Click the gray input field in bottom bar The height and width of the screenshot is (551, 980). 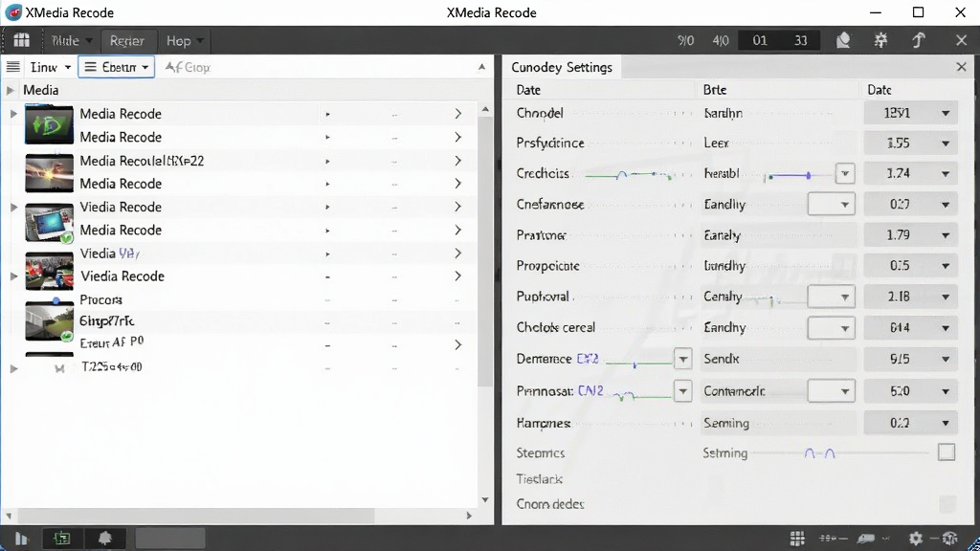pyautogui.click(x=170, y=538)
